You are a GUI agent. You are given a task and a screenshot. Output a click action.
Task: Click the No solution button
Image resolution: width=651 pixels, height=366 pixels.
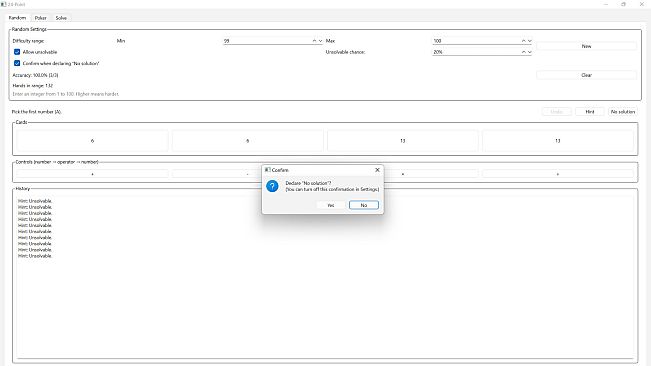click(623, 112)
